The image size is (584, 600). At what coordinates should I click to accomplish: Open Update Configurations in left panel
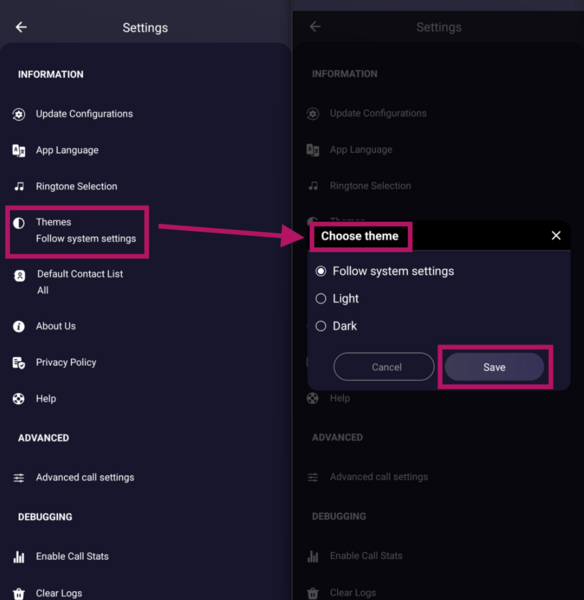pyautogui.click(x=84, y=114)
